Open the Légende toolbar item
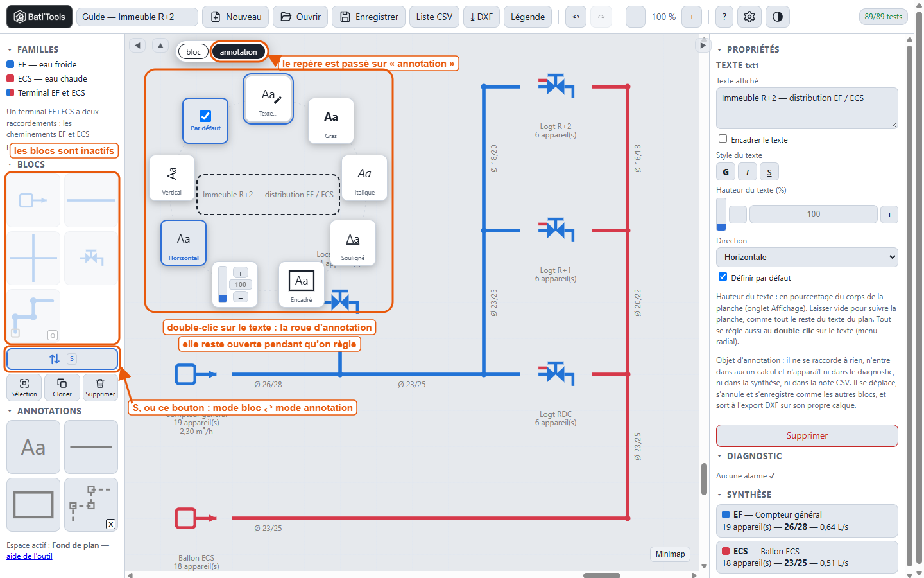Image resolution: width=924 pixels, height=578 pixels. 528,17
